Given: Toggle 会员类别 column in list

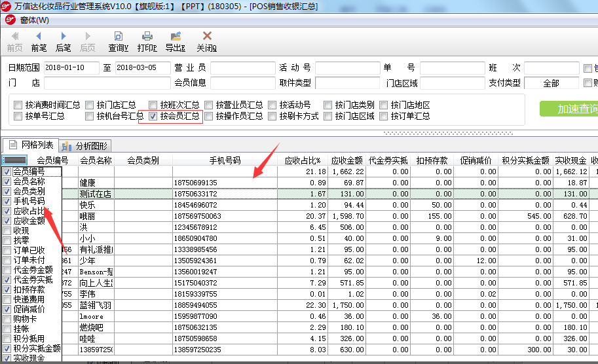Looking at the screenshot, I should coord(7,191).
